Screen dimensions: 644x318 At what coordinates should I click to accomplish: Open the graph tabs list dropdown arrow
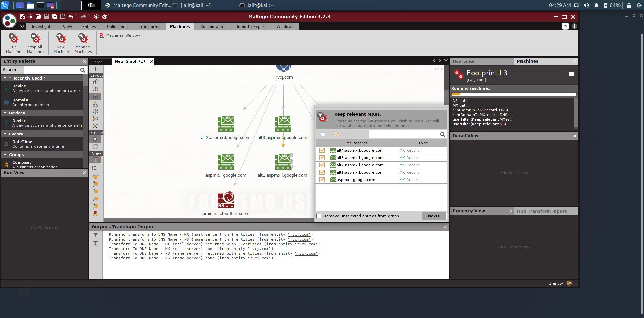(446, 61)
